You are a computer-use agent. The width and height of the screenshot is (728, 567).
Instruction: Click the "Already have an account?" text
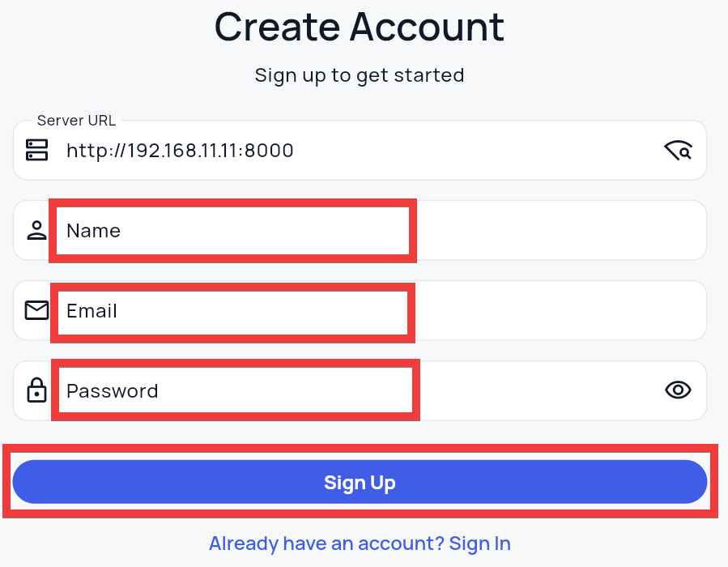(326, 543)
